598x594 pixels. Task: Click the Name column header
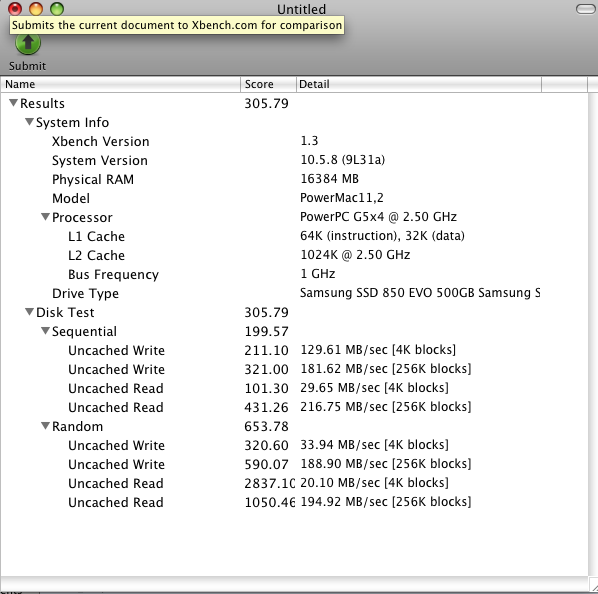[121, 84]
